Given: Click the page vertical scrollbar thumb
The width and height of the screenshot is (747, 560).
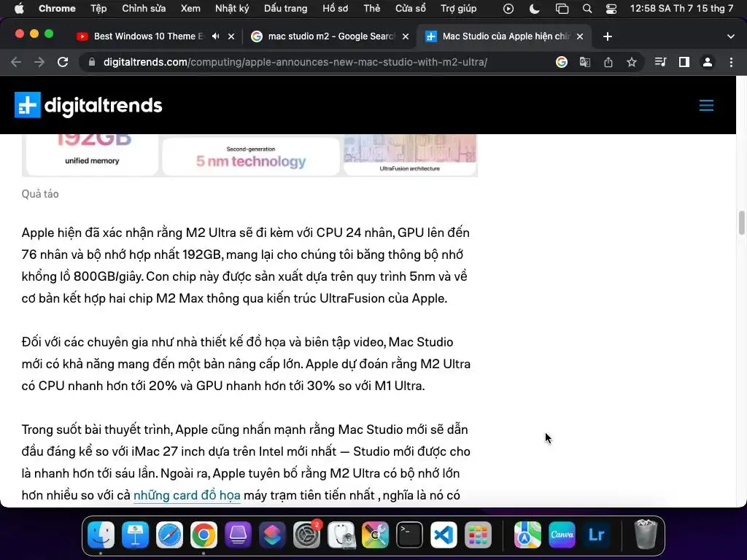Looking at the screenshot, I should point(741,223).
